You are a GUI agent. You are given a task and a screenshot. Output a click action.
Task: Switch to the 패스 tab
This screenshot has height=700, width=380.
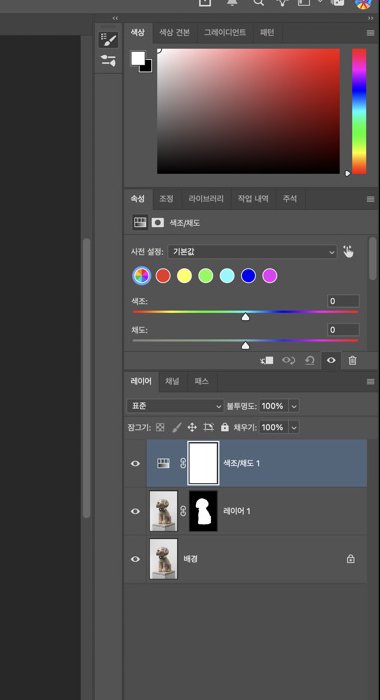coord(201,382)
